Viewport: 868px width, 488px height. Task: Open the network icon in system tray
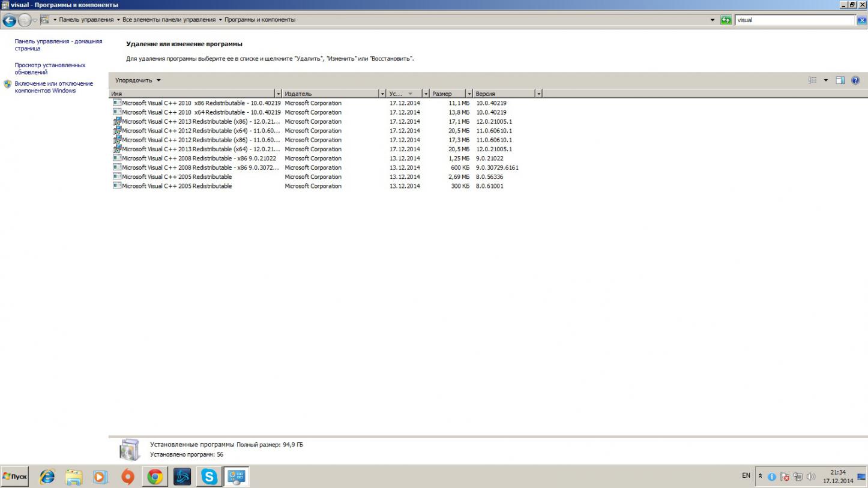[798, 477]
